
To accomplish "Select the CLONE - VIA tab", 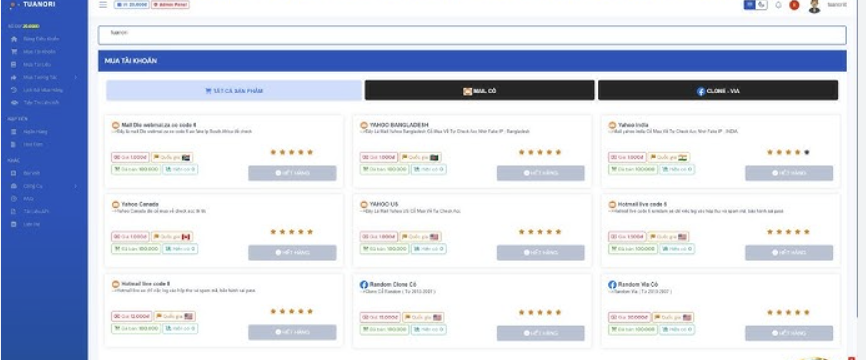I will click(718, 91).
